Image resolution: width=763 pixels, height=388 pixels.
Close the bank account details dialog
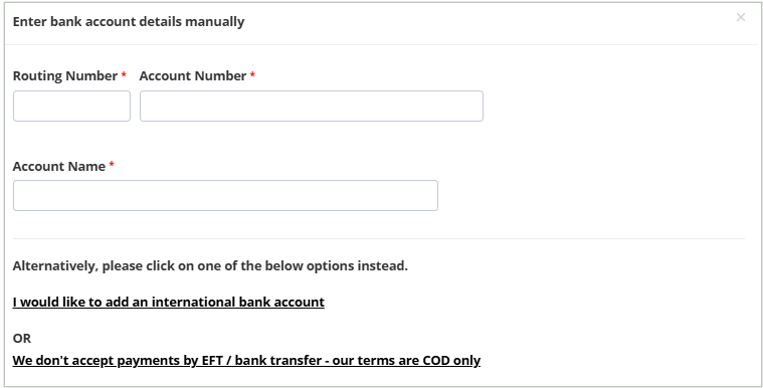pyautogui.click(x=741, y=17)
